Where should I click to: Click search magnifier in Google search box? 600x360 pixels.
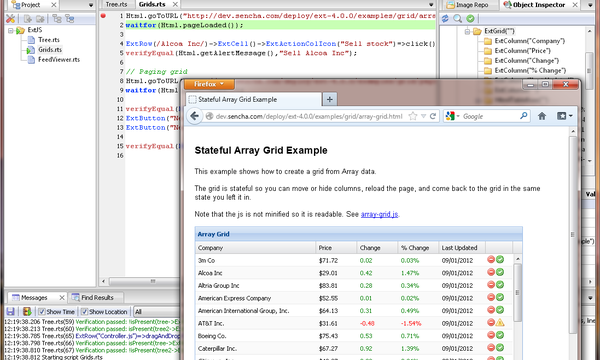click(x=523, y=116)
